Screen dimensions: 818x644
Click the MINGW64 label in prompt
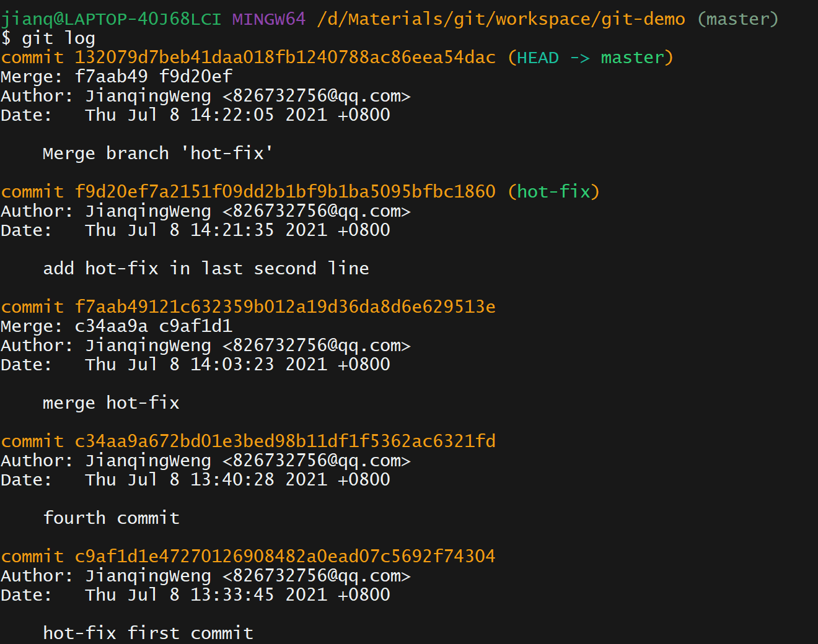coord(269,19)
